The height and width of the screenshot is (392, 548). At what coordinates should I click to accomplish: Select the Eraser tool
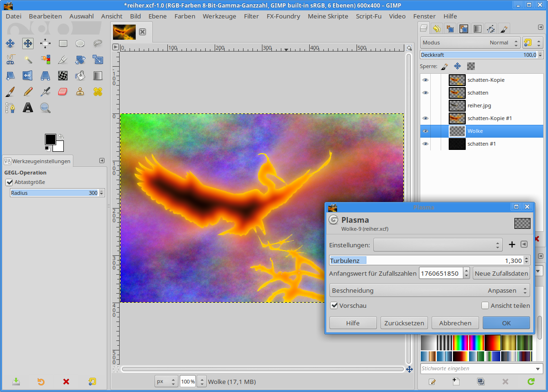[63, 91]
